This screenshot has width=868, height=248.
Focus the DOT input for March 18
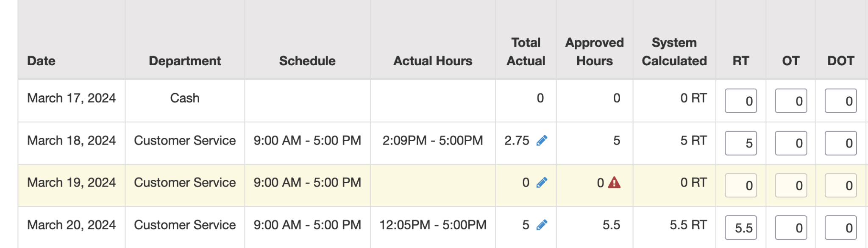click(840, 143)
